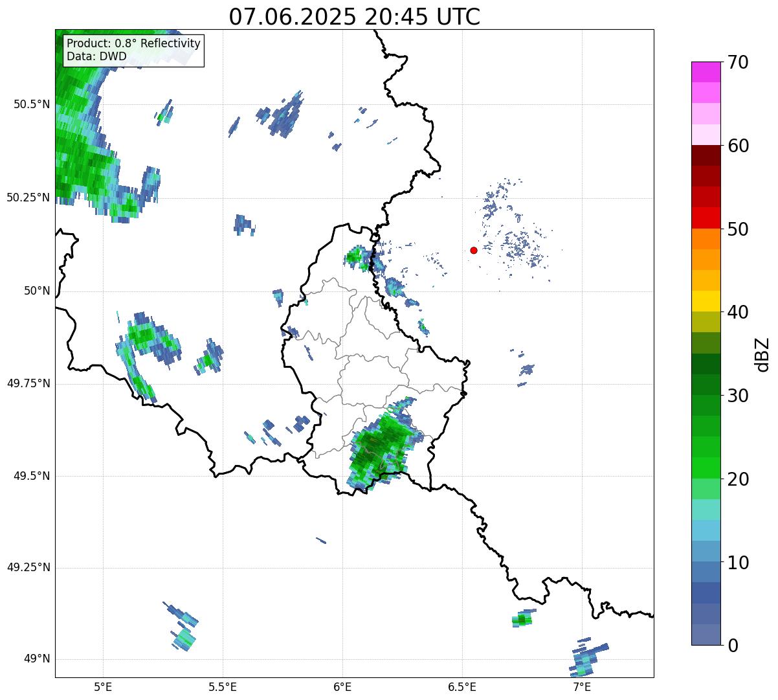The width and height of the screenshot is (778, 700).
Task: Click the 7°E longitude label
Action: (x=582, y=687)
